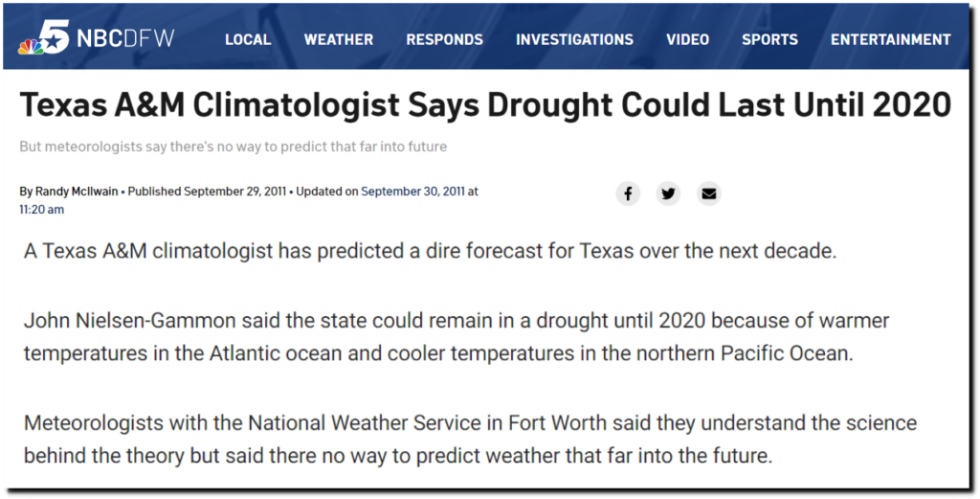
Task: Click the September 30, 2011 updated date link
Action: (x=413, y=192)
